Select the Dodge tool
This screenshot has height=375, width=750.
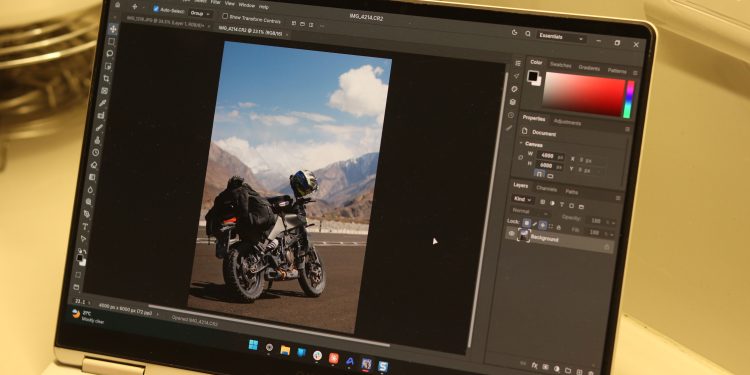click(x=89, y=202)
